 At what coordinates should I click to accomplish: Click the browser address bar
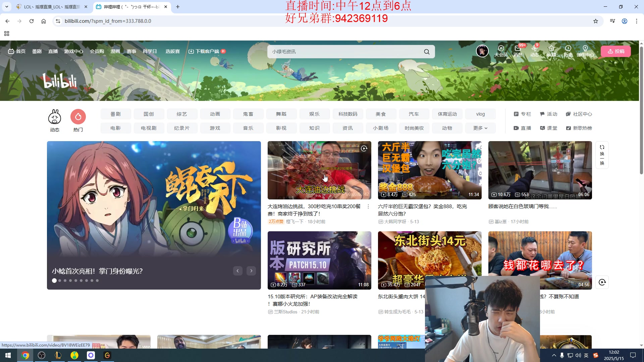[322, 21]
